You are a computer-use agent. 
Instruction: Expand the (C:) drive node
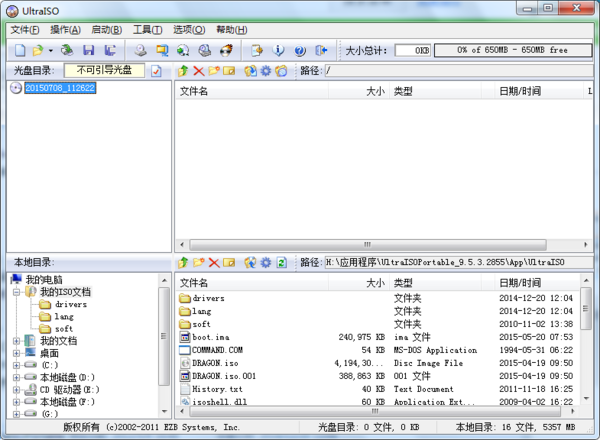coord(16,365)
